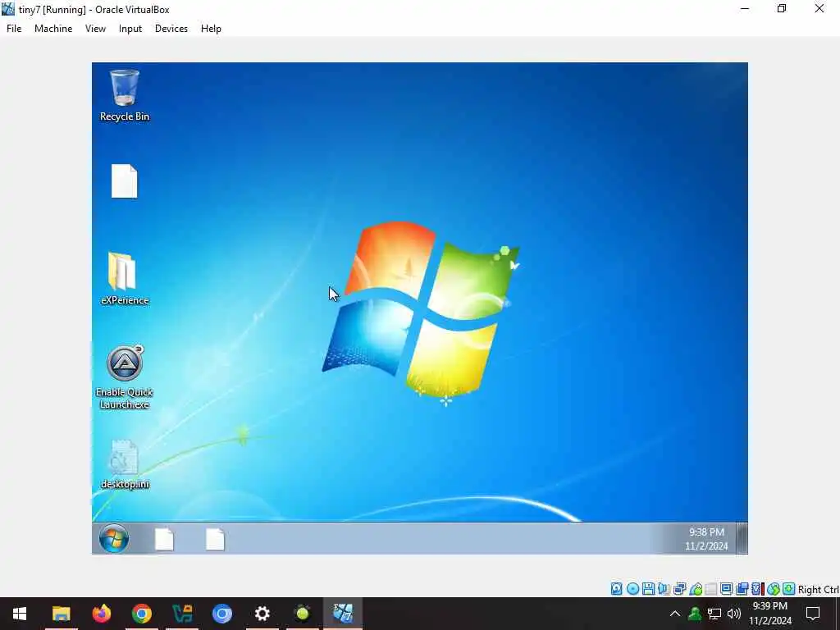Click the second blank pinned guest taskbar icon
This screenshot has height=630, width=840.
pyautogui.click(x=216, y=539)
